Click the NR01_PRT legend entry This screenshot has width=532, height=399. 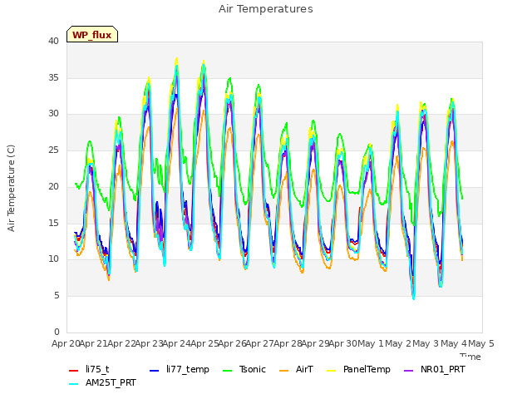[x=435, y=369]
